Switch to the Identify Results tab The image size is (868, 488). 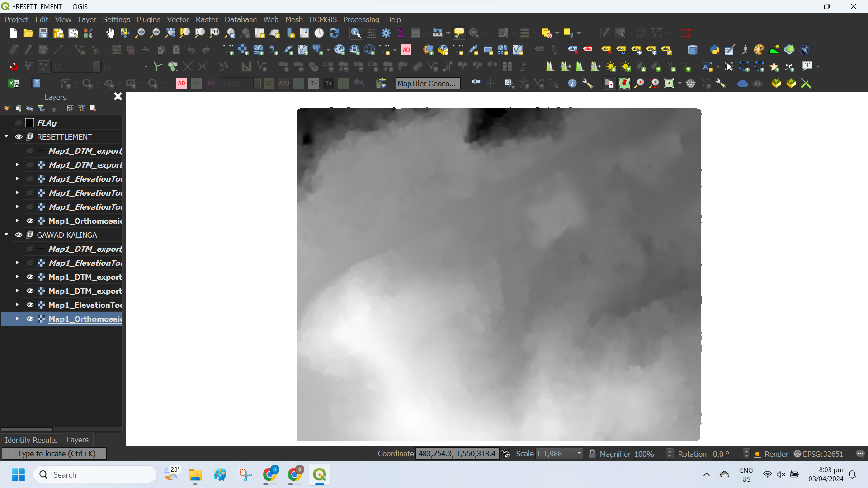coord(31,440)
